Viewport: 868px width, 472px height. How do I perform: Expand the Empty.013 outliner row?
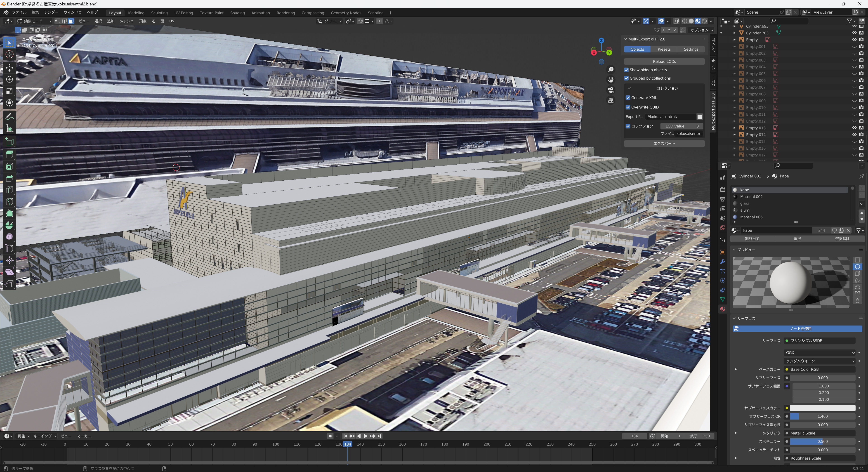(x=735, y=128)
